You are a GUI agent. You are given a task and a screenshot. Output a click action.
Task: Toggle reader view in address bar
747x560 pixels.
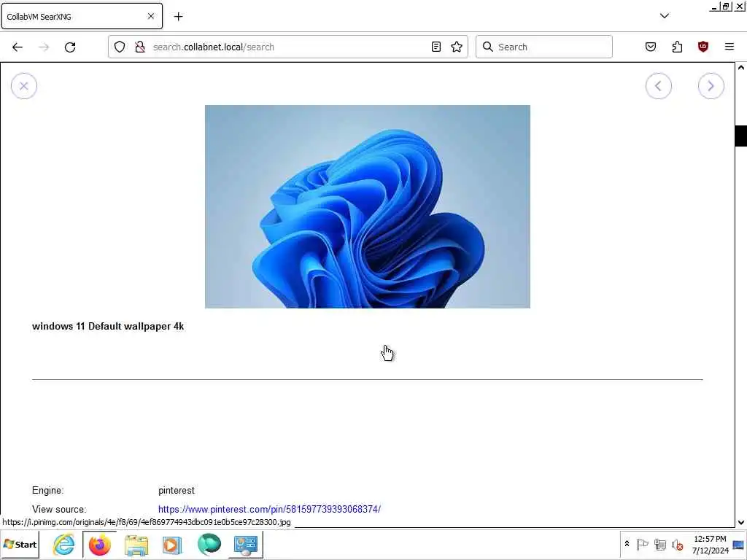click(436, 47)
